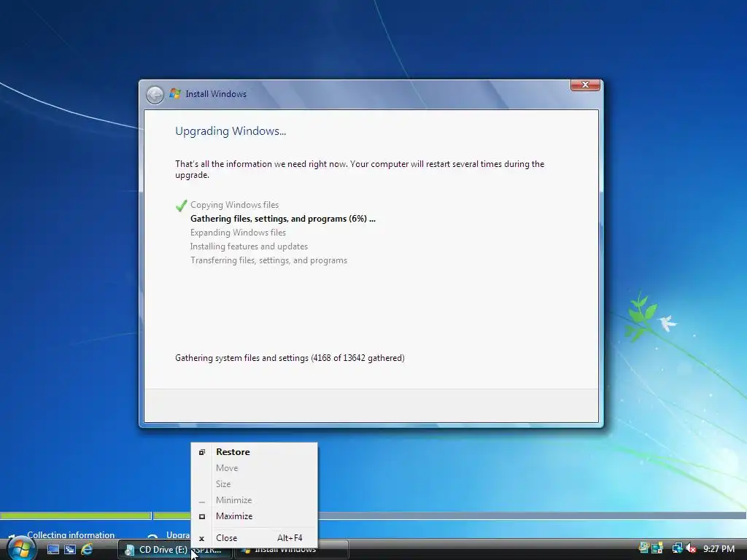
Task: Click the Windows flag icon in title bar
Action: 175,94
